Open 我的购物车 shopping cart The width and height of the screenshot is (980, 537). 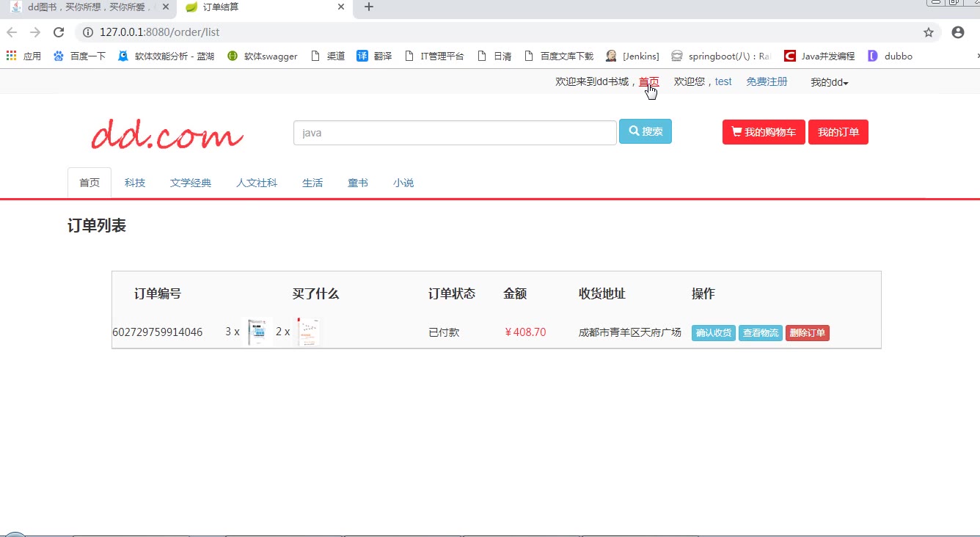(x=764, y=132)
